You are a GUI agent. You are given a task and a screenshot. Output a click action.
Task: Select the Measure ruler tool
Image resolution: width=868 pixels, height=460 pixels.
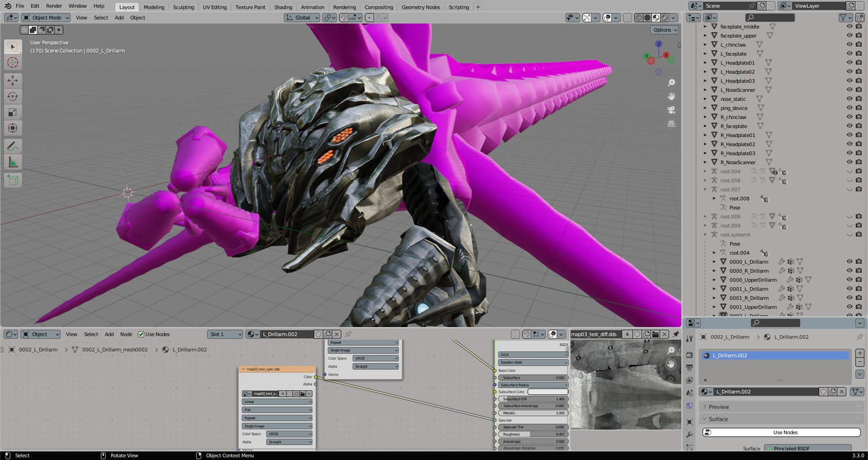click(x=13, y=162)
